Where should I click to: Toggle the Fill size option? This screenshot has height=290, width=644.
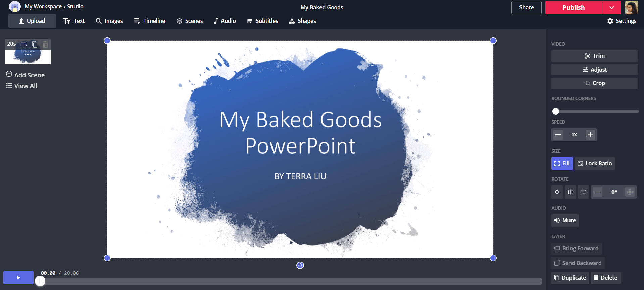click(562, 163)
